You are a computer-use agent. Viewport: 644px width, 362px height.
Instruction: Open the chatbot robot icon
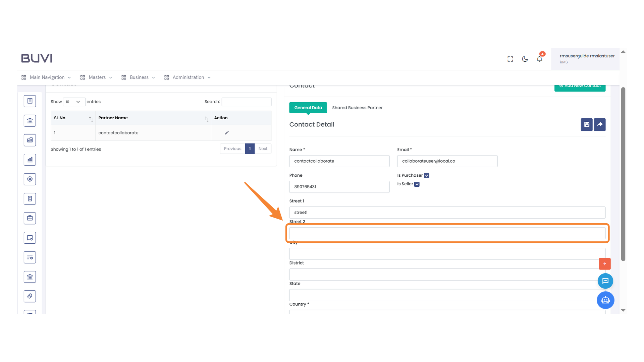[605, 300]
